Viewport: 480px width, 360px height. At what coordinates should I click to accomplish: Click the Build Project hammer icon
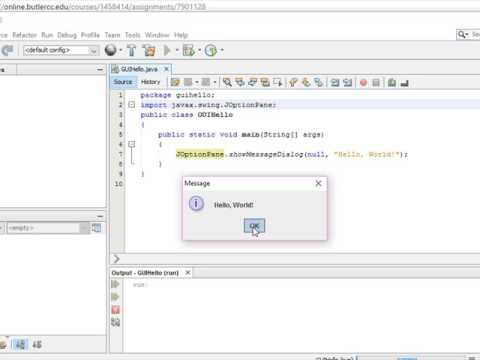132,50
